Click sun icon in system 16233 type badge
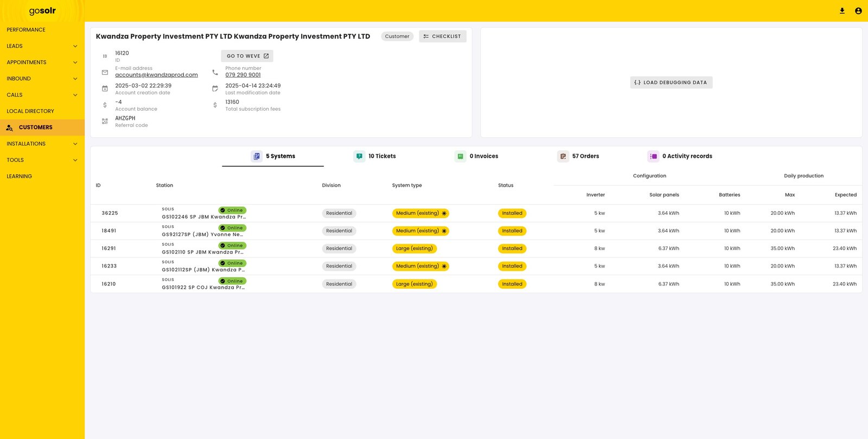 444,266
